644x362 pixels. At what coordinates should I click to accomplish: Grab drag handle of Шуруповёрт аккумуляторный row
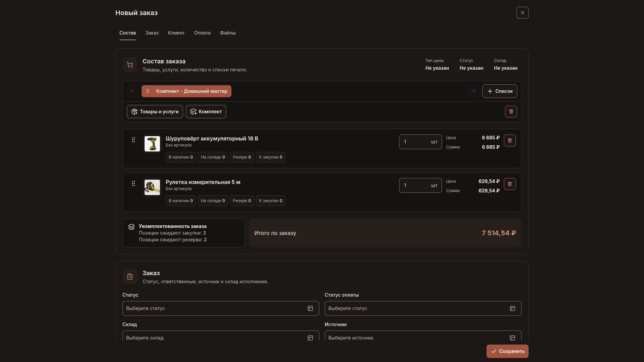tap(133, 140)
